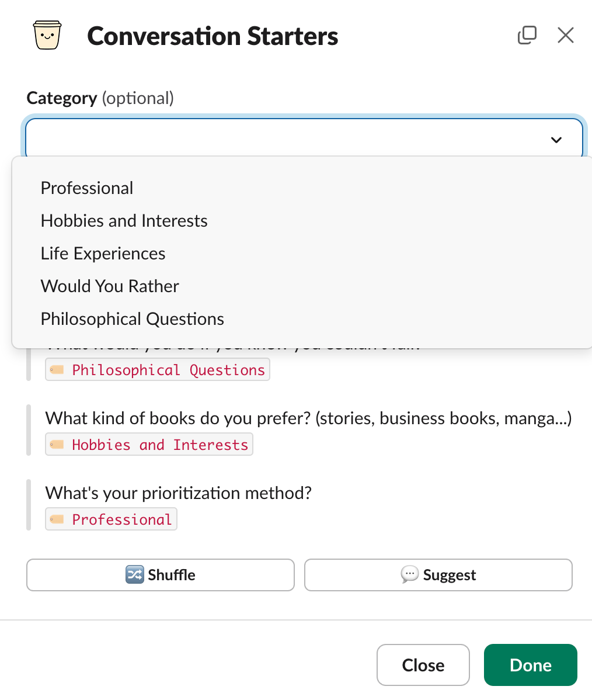Choose Philosophical Questions from dropdown list
This screenshot has height=700, width=592.
pyautogui.click(x=132, y=319)
